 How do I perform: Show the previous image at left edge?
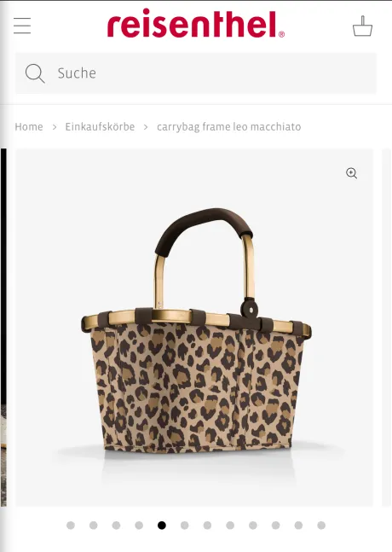coord(3,328)
